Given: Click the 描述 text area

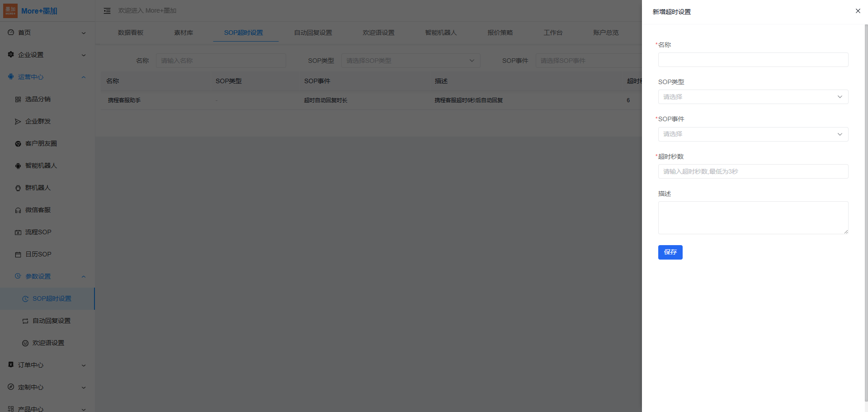Looking at the screenshot, I should (753, 218).
